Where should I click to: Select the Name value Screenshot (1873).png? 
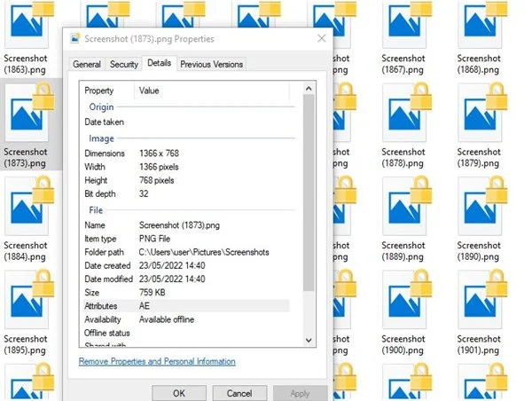(179, 225)
